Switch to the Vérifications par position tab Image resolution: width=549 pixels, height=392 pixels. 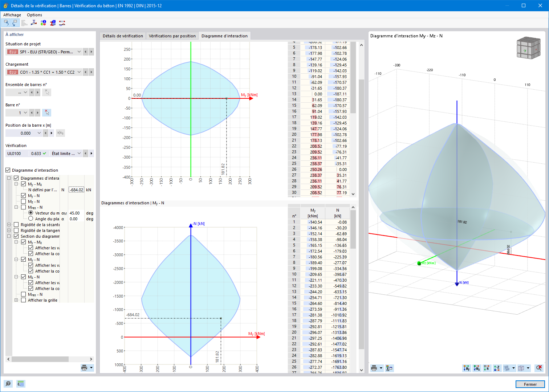tap(172, 36)
